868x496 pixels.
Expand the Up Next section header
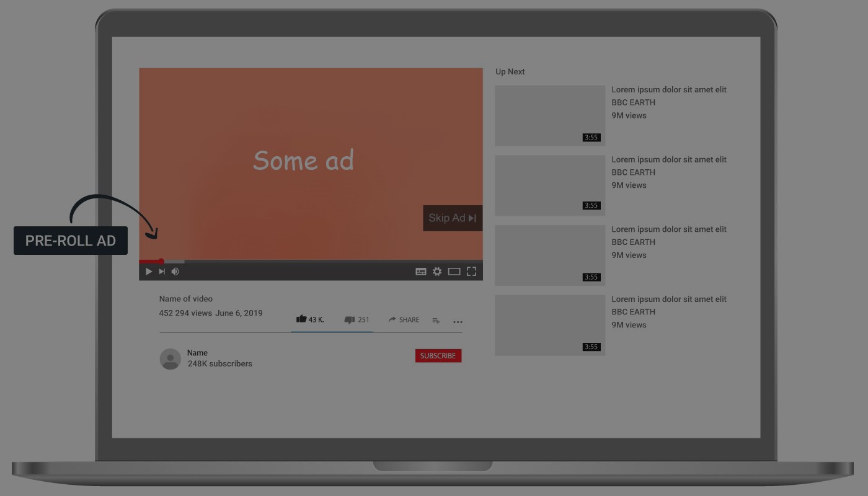pos(510,71)
